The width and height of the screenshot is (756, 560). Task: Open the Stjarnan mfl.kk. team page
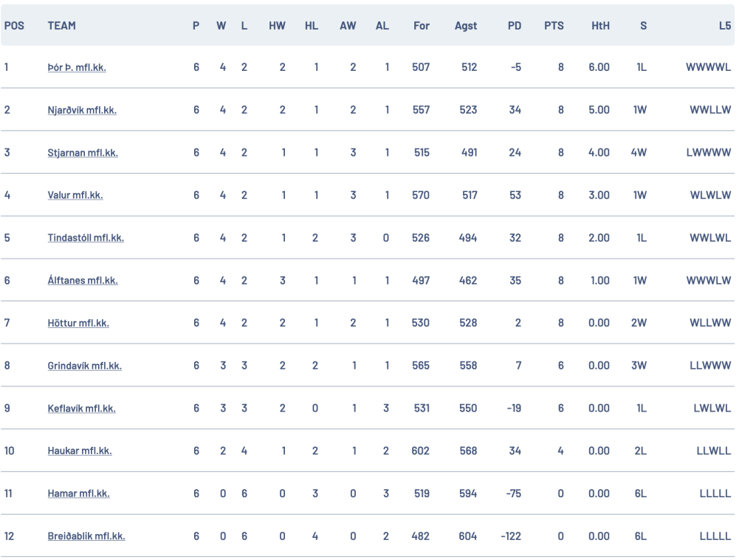(83, 153)
